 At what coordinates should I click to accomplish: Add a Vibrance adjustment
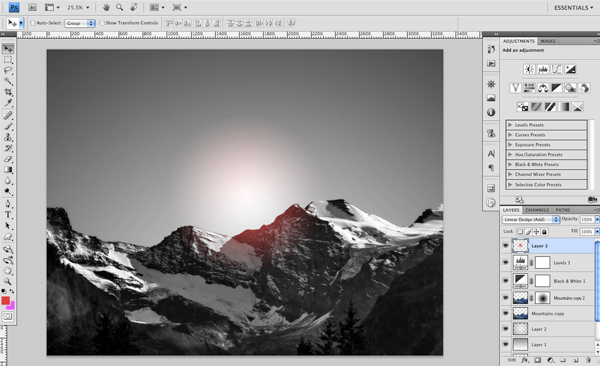515,88
